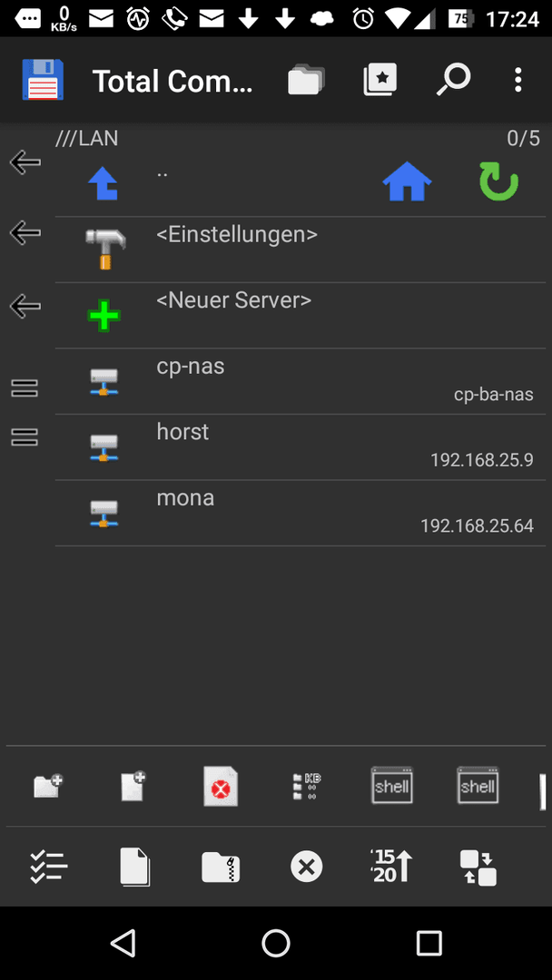This screenshot has height=980, width=552.
Task: Open the first shell command button
Action: 392,785
